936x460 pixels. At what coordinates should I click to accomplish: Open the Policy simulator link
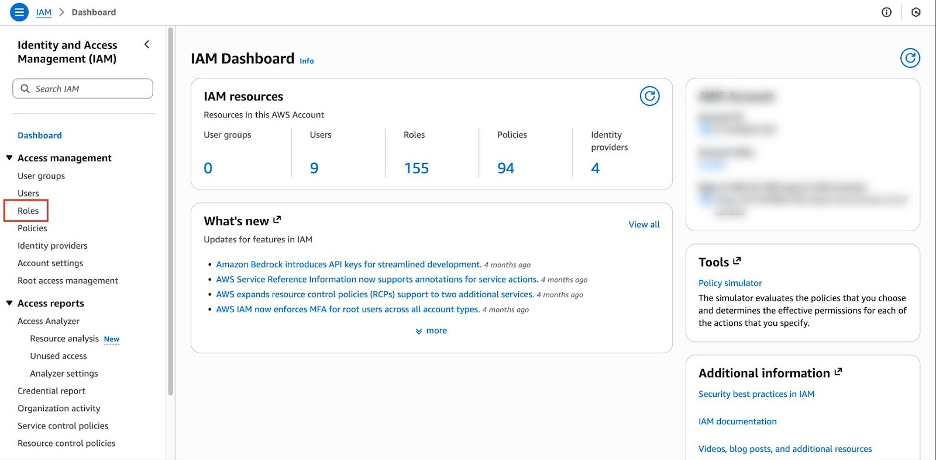pos(730,283)
